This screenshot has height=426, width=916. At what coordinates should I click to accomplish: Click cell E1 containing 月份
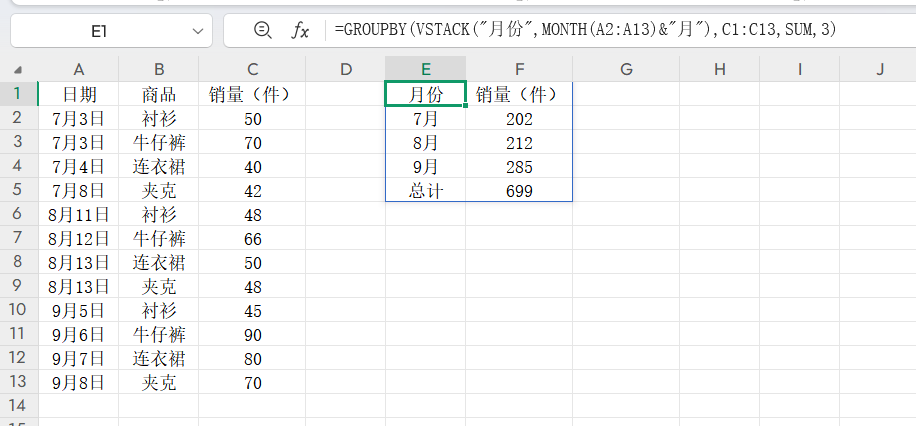[x=425, y=94]
